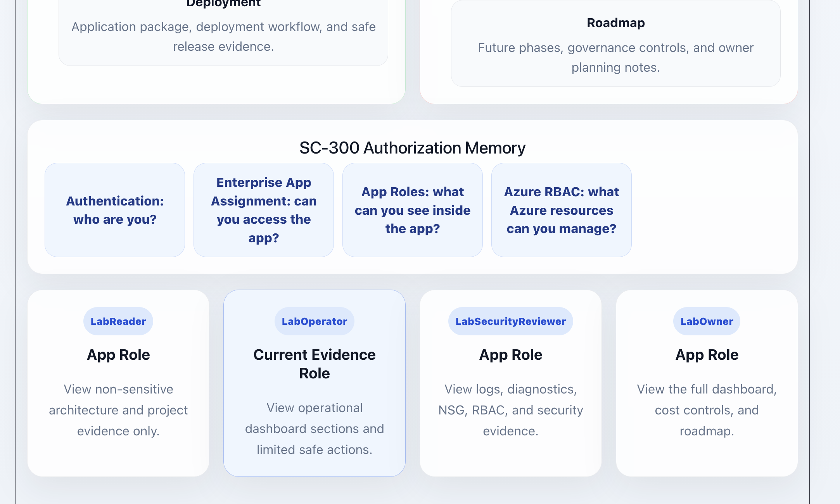
Task: Click the 'SC-300 Authorization Memory' heading
Action: click(413, 148)
